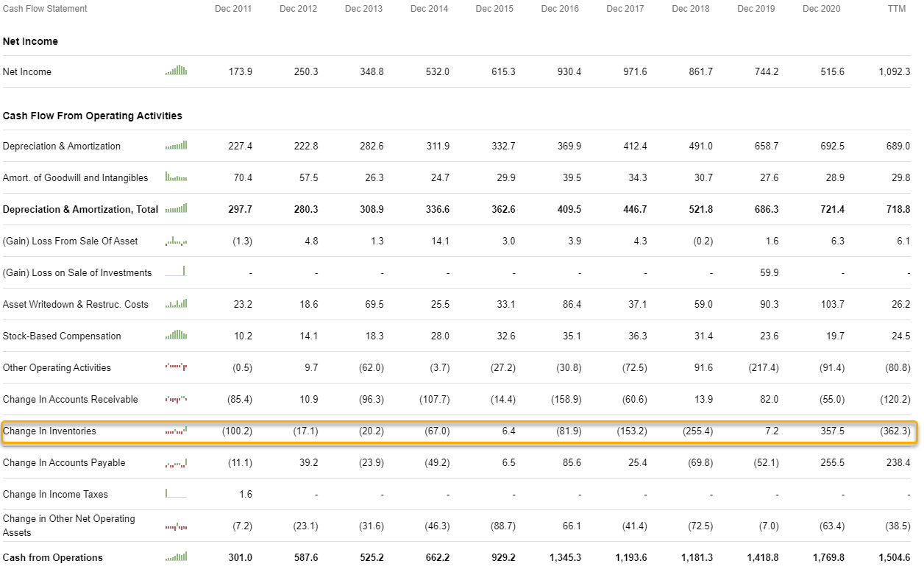This screenshot has height=572, width=924.
Task: Click the Dec 2020 inventories value 357.5
Action: pyautogui.click(x=832, y=431)
